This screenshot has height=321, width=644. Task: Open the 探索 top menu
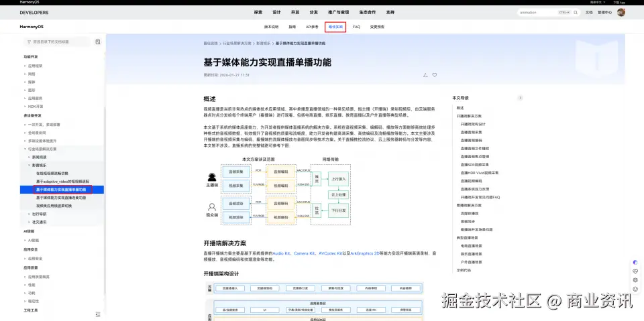click(x=258, y=12)
